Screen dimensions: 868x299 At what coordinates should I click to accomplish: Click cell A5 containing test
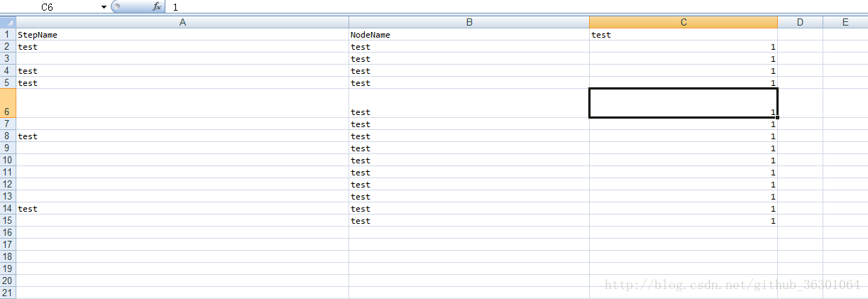[x=182, y=83]
